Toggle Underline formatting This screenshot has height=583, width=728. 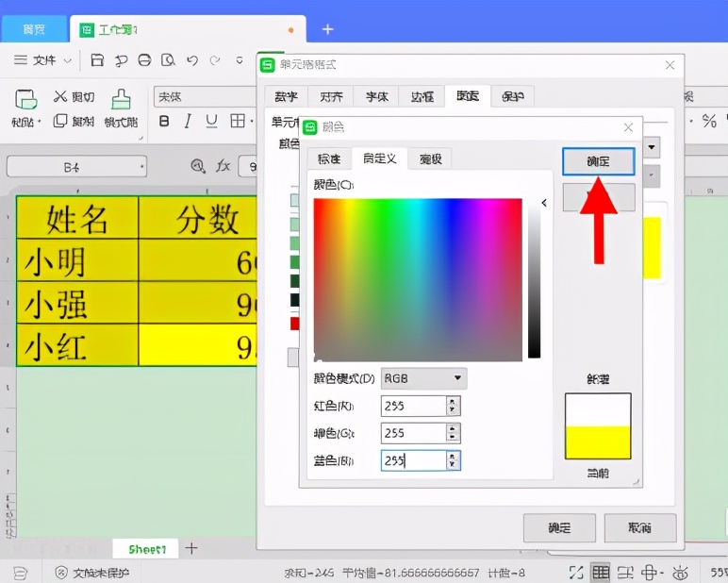212,122
